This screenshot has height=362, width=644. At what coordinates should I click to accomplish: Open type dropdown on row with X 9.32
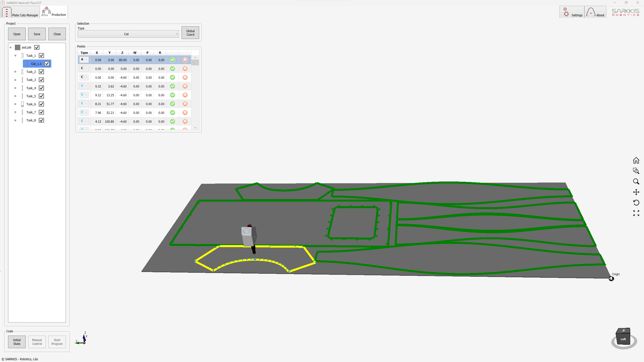click(x=84, y=86)
